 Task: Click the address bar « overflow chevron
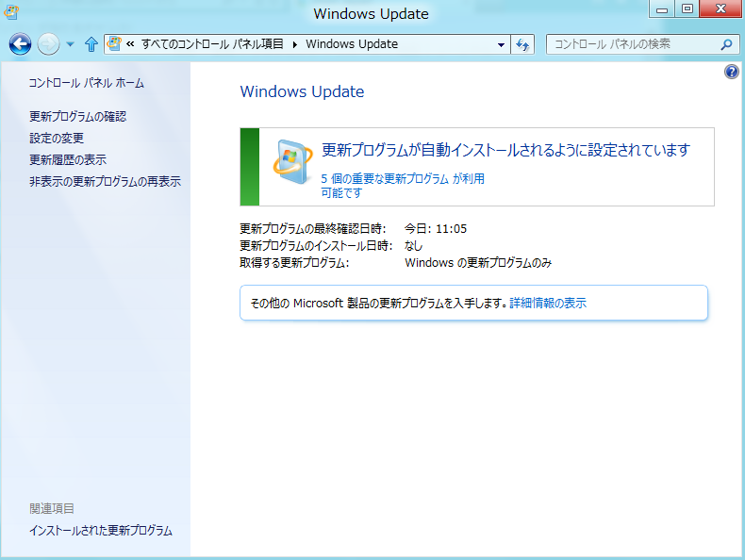pyautogui.click(x=130, y=44)
